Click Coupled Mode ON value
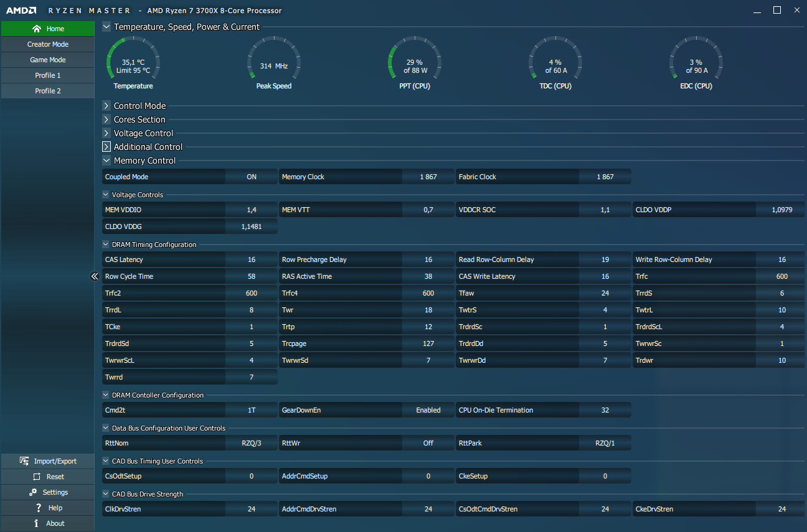Image resolution: width=807 pixels, height=532 pixels. tap(252, 177)
